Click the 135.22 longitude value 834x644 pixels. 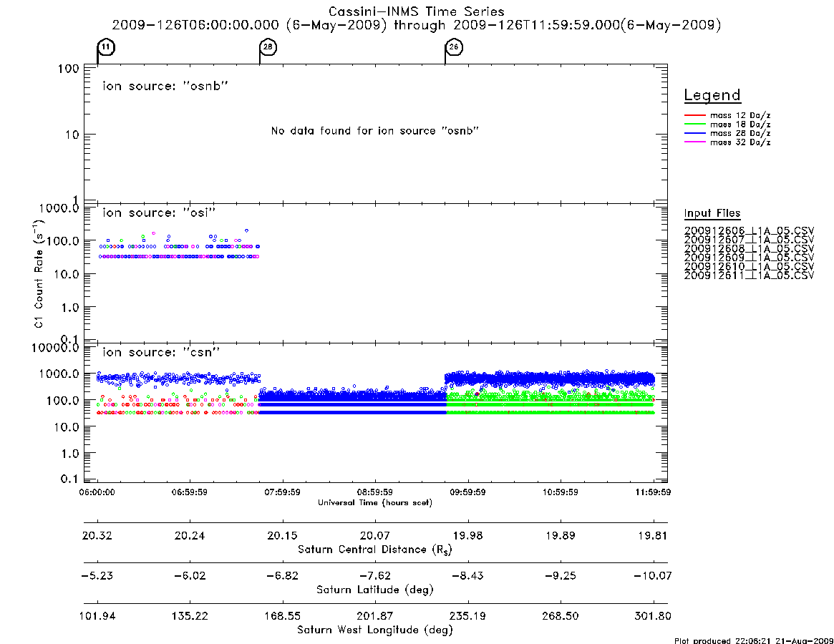pos(190,616)
